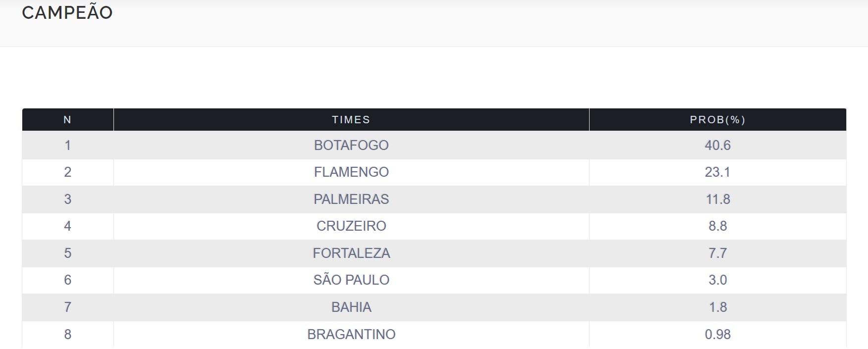Select the BAHIA team name
This screenshot has height=349, width=868.
[x=351, y=307]
